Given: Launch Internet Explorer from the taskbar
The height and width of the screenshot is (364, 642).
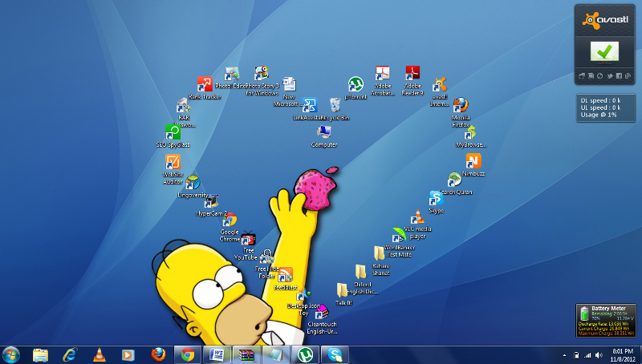Looking at the screenshot, I should (x=70, y=354).
